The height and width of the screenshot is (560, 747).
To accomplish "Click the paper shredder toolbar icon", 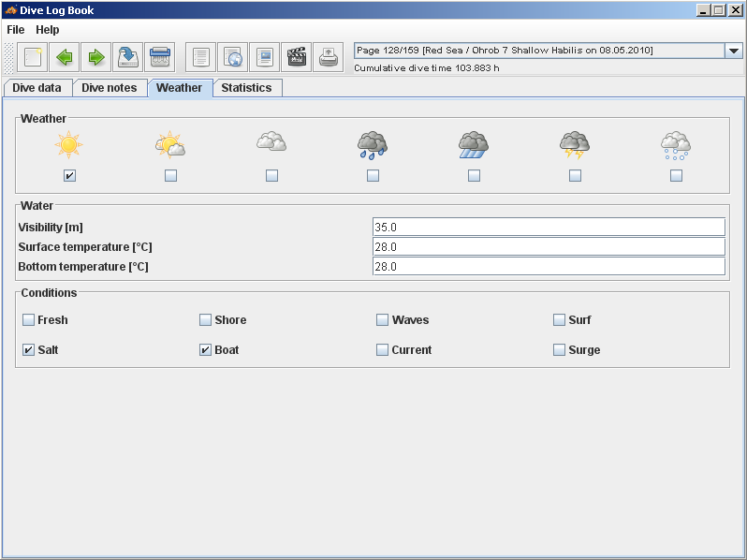I will pos(160,57).
